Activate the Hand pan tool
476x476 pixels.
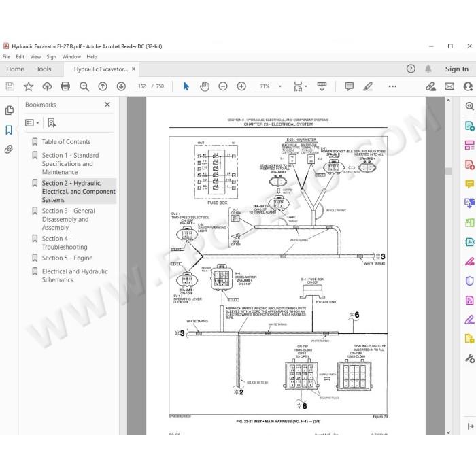205,86
